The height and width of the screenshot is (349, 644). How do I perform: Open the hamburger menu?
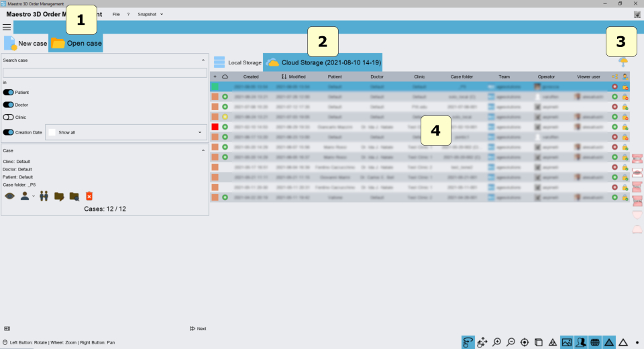point(7,28)
